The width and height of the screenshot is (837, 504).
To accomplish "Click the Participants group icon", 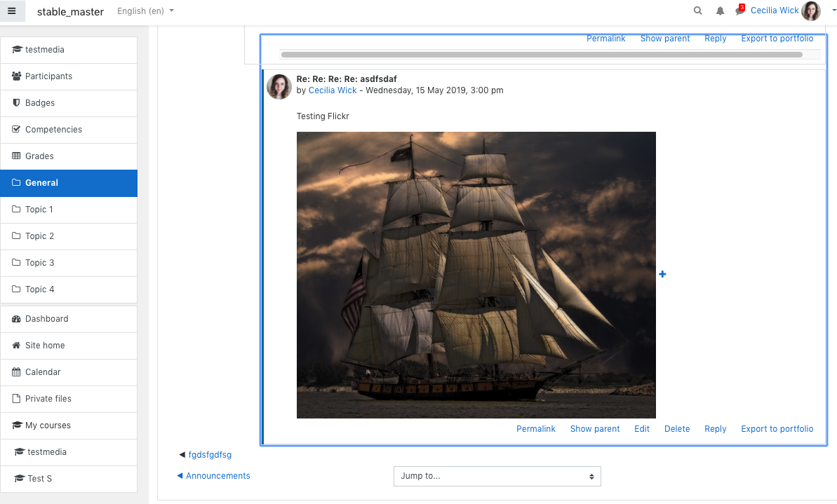I will coord(17,76).
